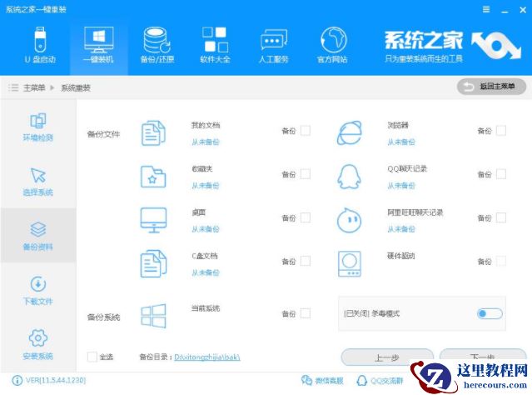The width and height of the screenshot is (532, 395).
Task: Click the 选择系统 cursor icon
Action: tap(38, 175)
